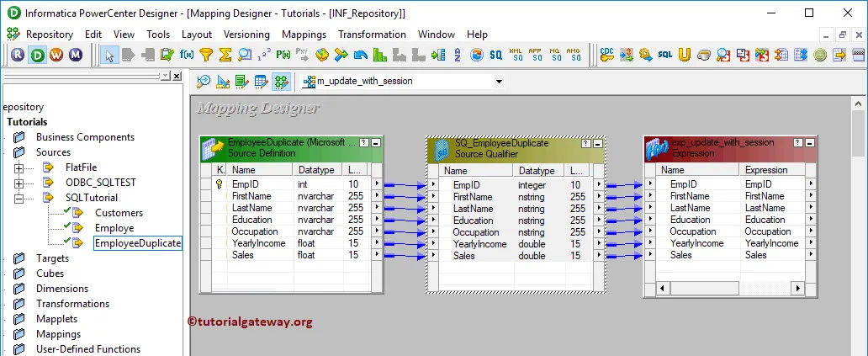The height and width of the screenshot is (356, 868).
Task: Select the Targets folder
Action: [x=53, y=258]
